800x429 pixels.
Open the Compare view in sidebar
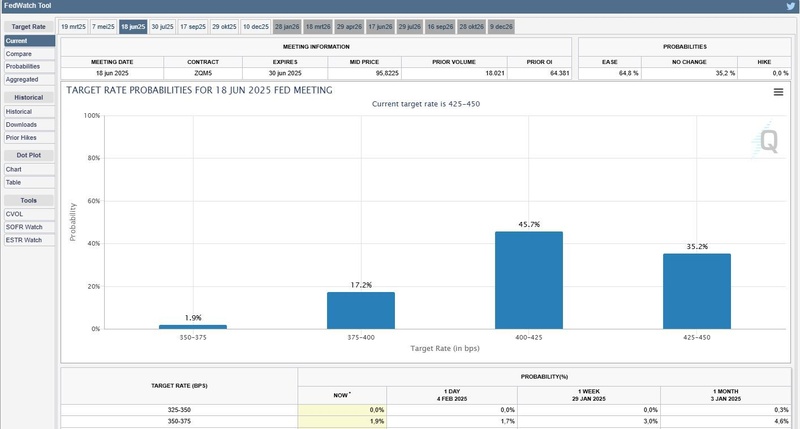click(x=30, y=54)
